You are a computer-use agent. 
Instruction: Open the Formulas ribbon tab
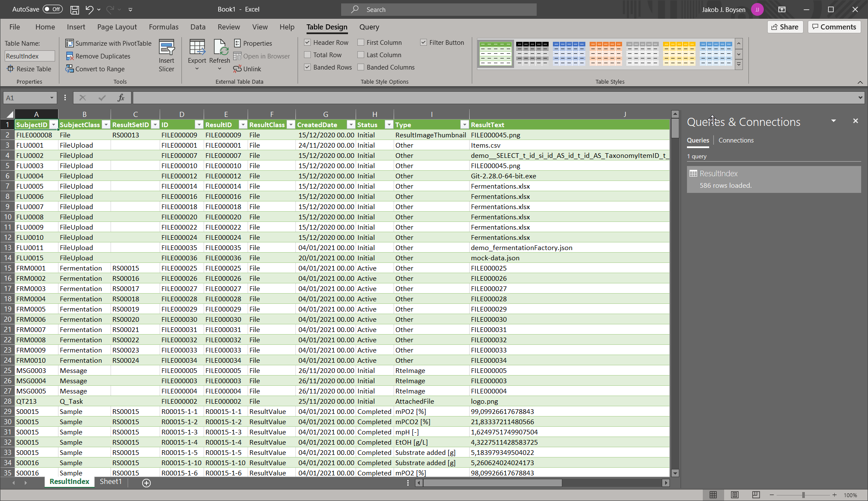164,27
